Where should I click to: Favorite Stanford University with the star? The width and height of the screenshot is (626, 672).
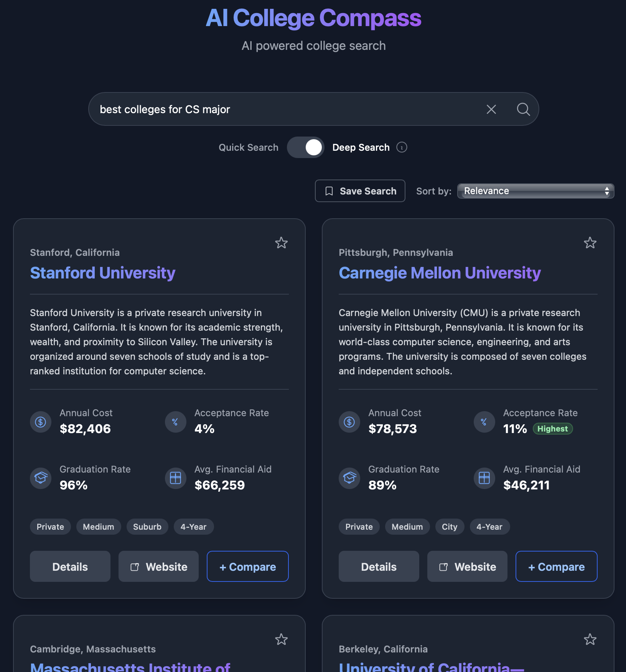coord(281,243)
